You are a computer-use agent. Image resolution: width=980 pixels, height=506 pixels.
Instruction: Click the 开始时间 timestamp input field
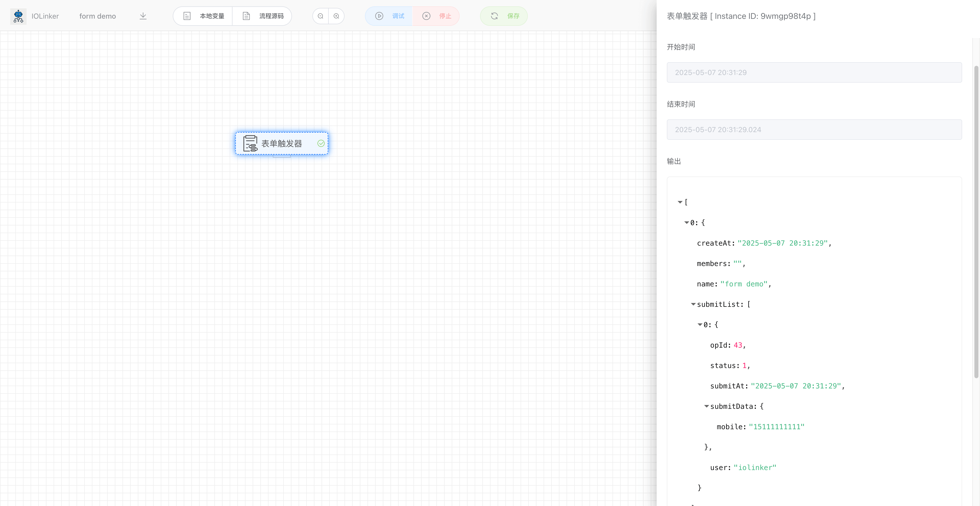[x=814, y=72]
